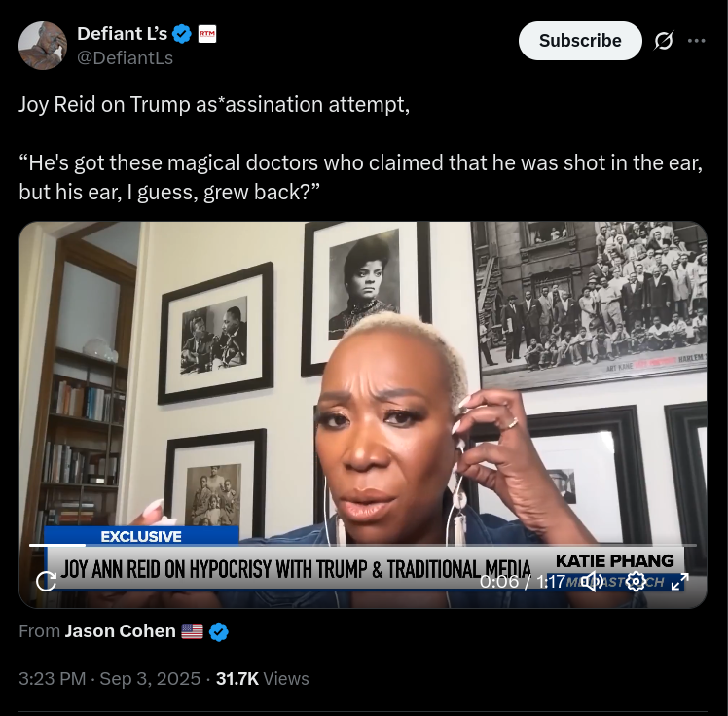Open the Grok explain post icon

[663, 41]
